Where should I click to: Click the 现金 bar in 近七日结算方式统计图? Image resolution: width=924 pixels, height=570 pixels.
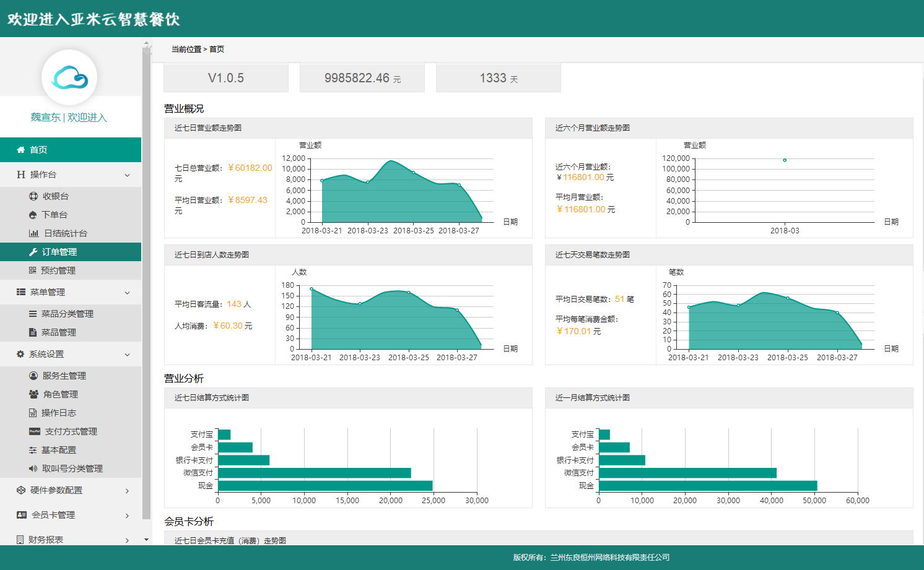(325, 486)
